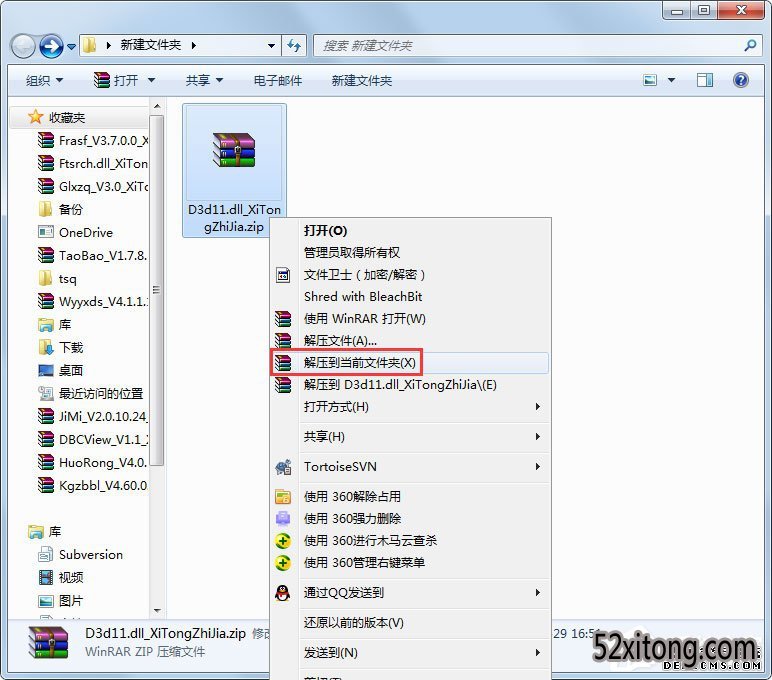Image resolution: width=772 pixels, height=680 pixels.
Task: Click the refresh button beside address bar
Action: click(294, 46)
